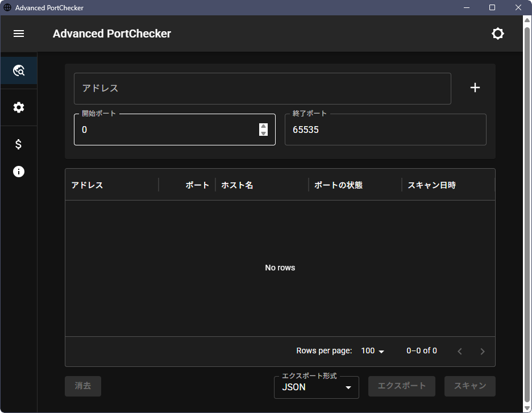Click the vertical scrollbar thumb
532x413 pixels.
(x=527, y=214)
